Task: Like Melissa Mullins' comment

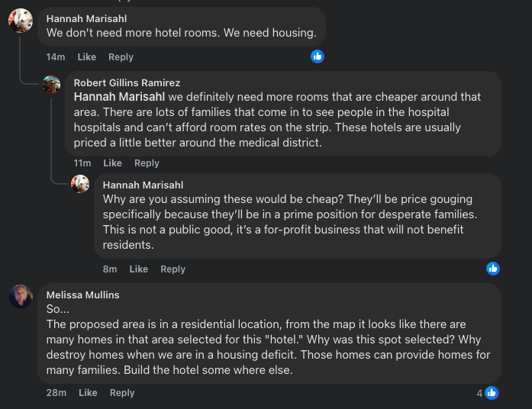Action: [88, 393]
